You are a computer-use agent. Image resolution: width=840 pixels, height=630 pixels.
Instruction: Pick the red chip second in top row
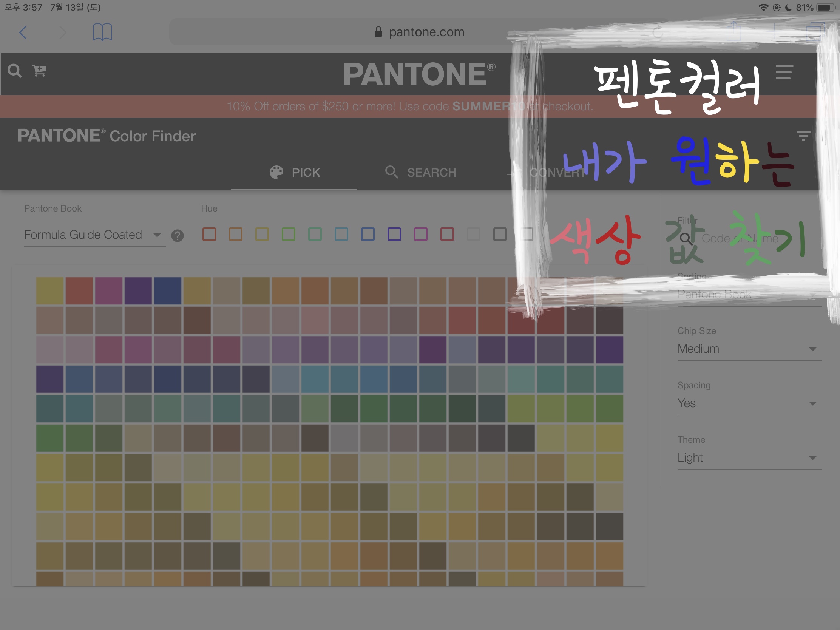[x=79, y=291]
